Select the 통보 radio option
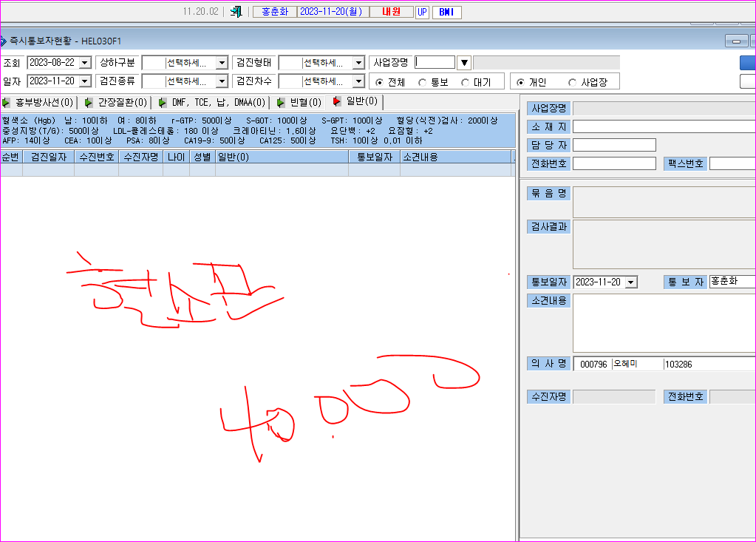Screen dimensions: 756x542 click(423, 83)
